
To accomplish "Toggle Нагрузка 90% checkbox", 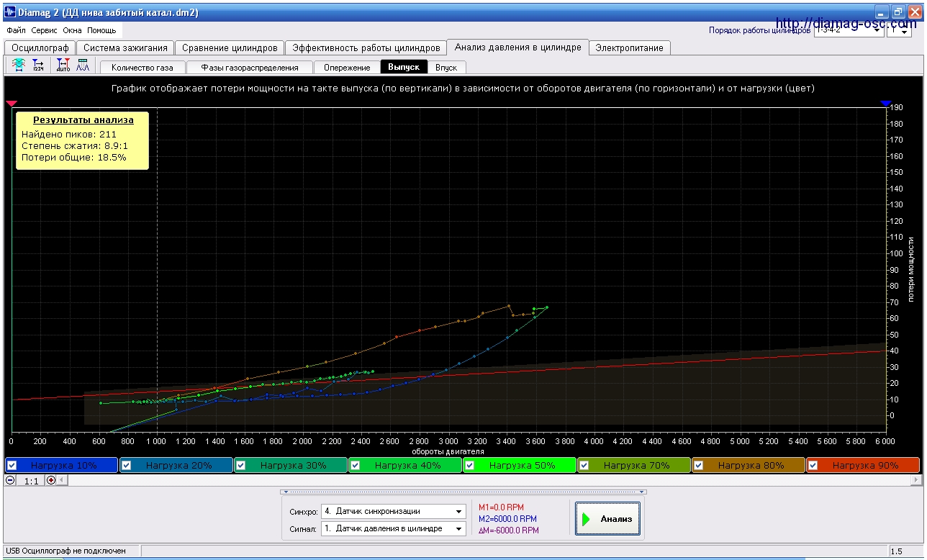I will click(813, 465).
